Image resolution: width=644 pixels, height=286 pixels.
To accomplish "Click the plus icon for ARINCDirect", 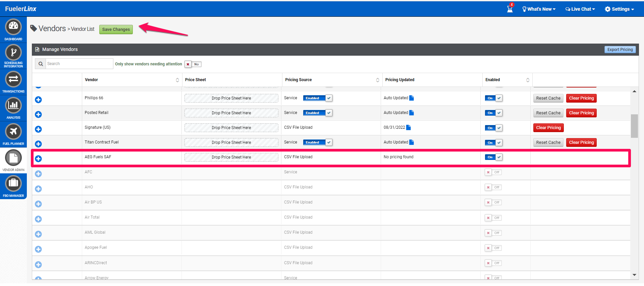I will pyautogui.click(x=39, y=265).
